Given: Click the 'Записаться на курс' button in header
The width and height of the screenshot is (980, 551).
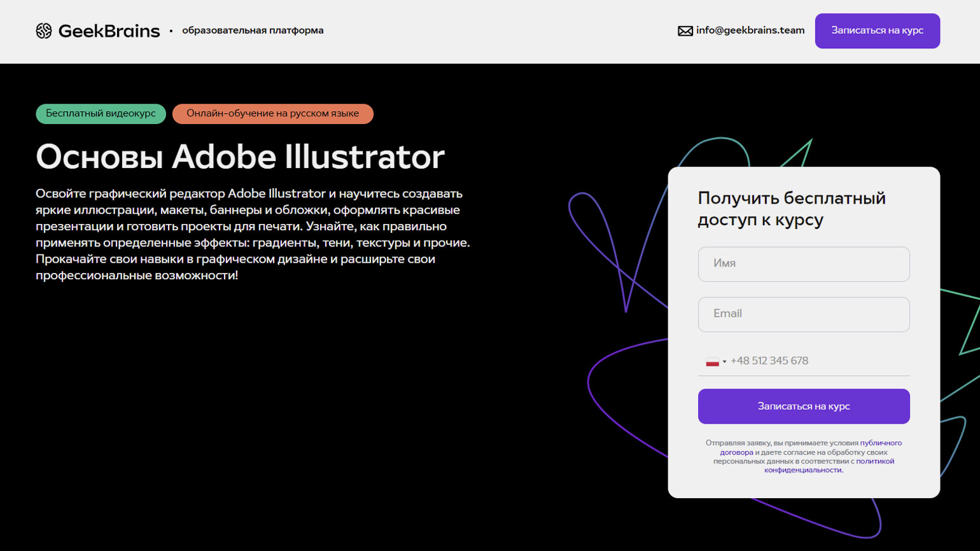Looking at the screenshot, I should (877, 31).
